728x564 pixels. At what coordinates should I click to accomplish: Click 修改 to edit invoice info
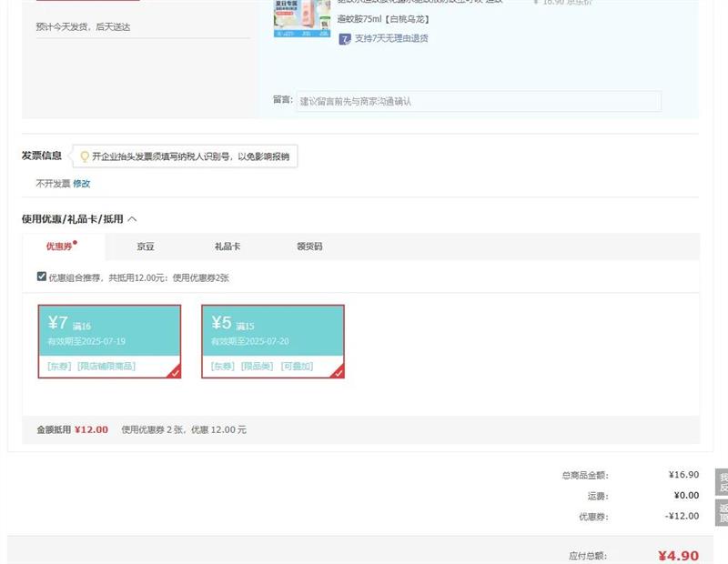82,184
